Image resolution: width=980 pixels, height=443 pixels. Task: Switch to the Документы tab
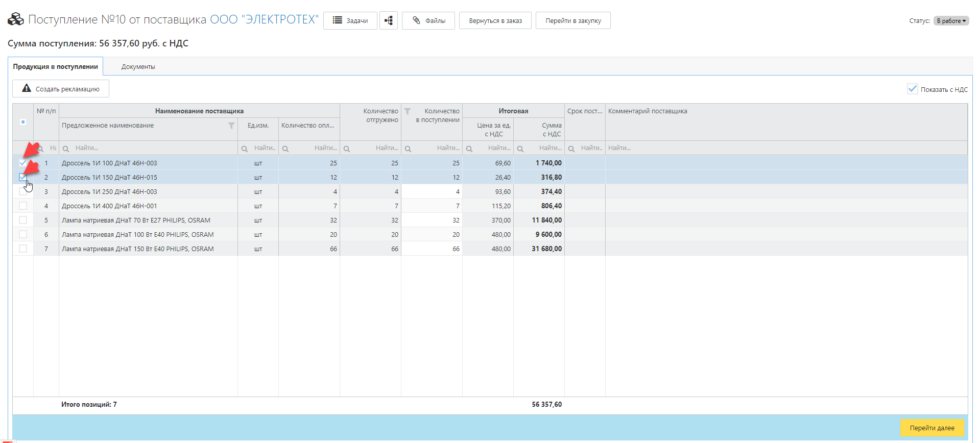[138, 67]
